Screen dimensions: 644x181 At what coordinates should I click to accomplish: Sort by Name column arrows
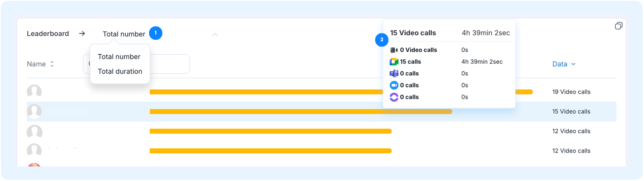pyautogui.click(x=52, y=64)
